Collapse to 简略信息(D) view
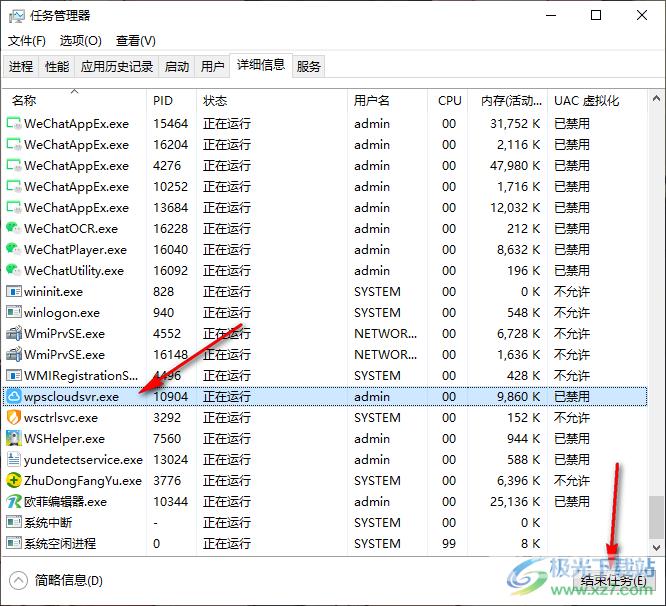The height and width of the screenshot is (606, 666). tap(56, 581)
